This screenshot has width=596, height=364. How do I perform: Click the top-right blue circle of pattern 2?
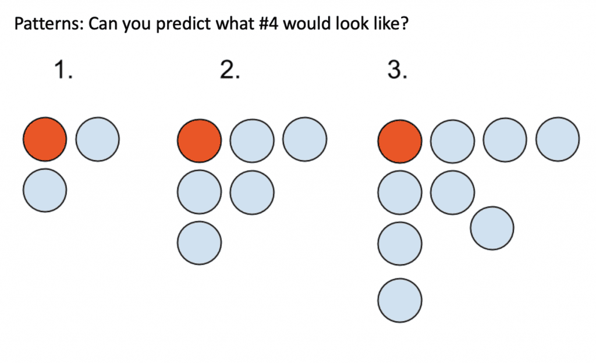[304, 140]
